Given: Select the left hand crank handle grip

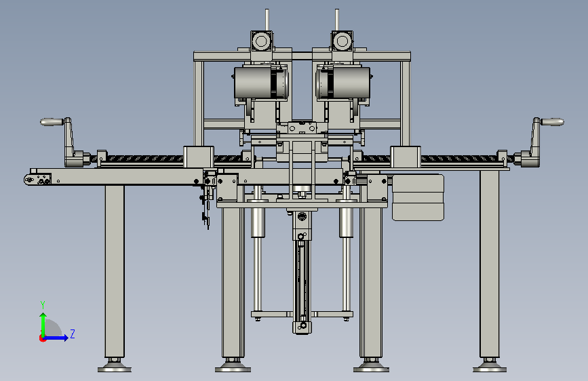Looking at the screenshot, I should 52,122.
